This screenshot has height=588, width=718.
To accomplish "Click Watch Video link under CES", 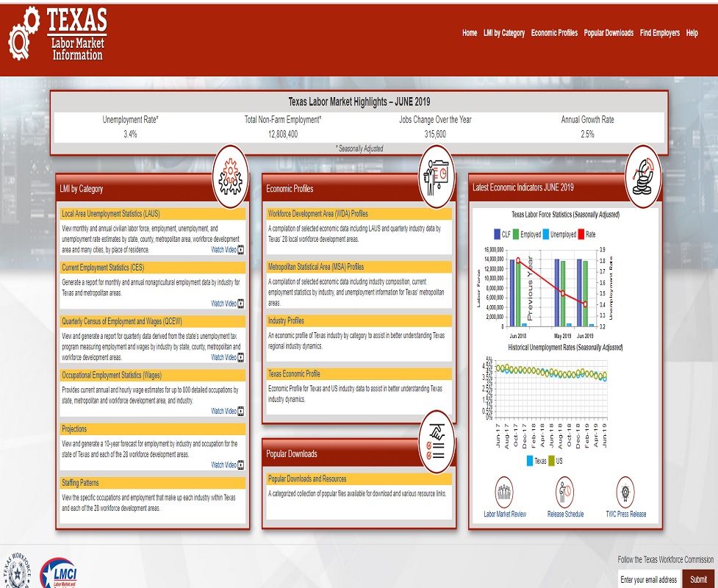I will click(223, 304).
